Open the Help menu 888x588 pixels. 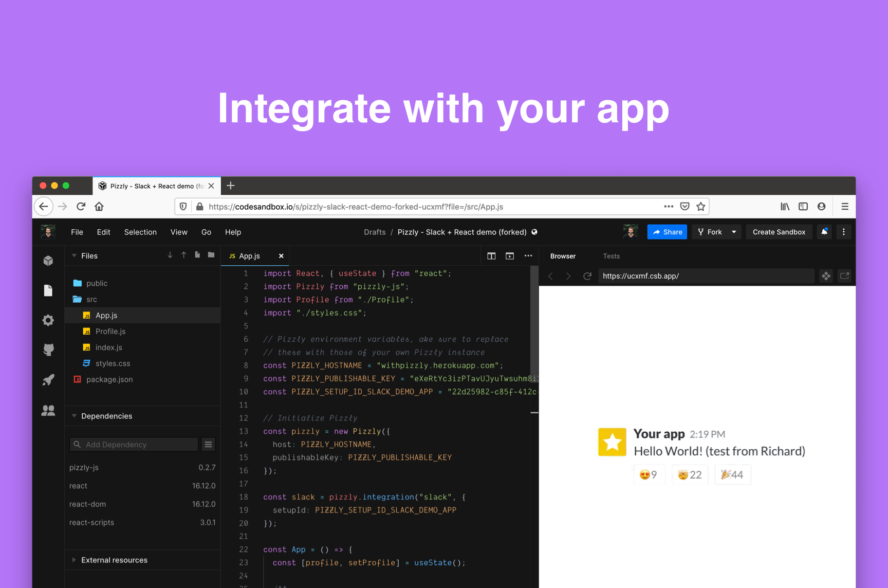(x=233, y=232)
